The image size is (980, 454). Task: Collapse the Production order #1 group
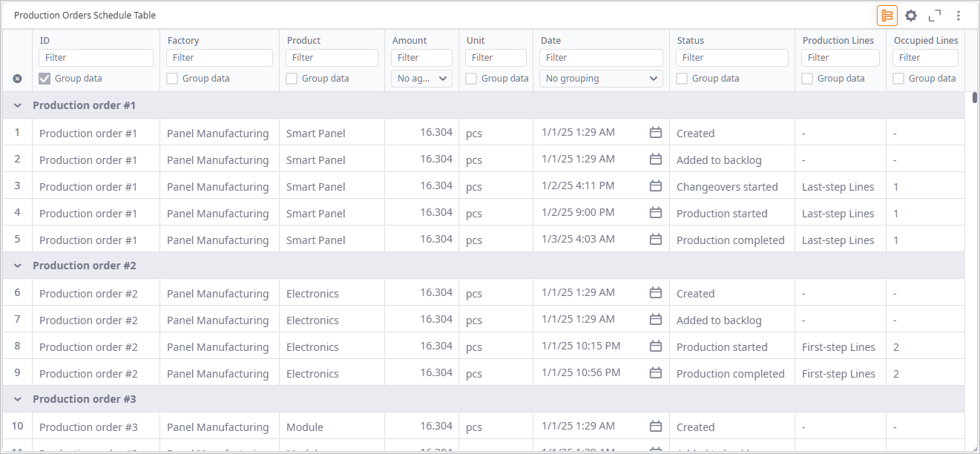[18, 105]
